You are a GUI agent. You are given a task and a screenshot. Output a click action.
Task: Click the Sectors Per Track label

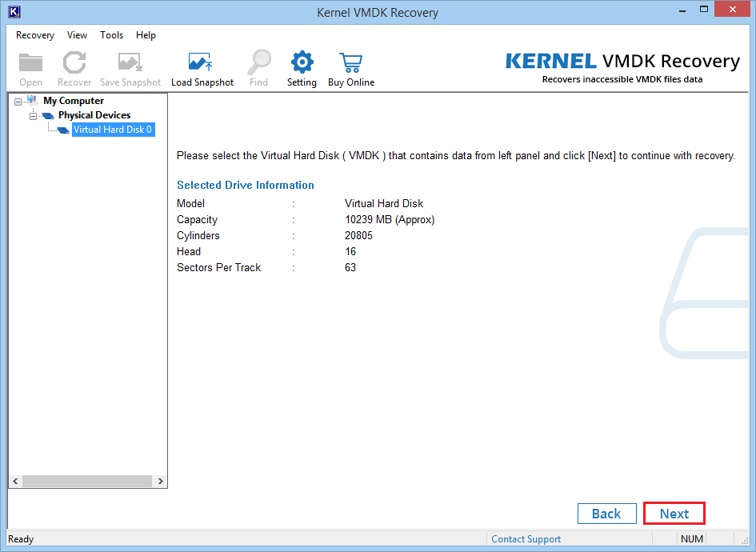[219, 267]
